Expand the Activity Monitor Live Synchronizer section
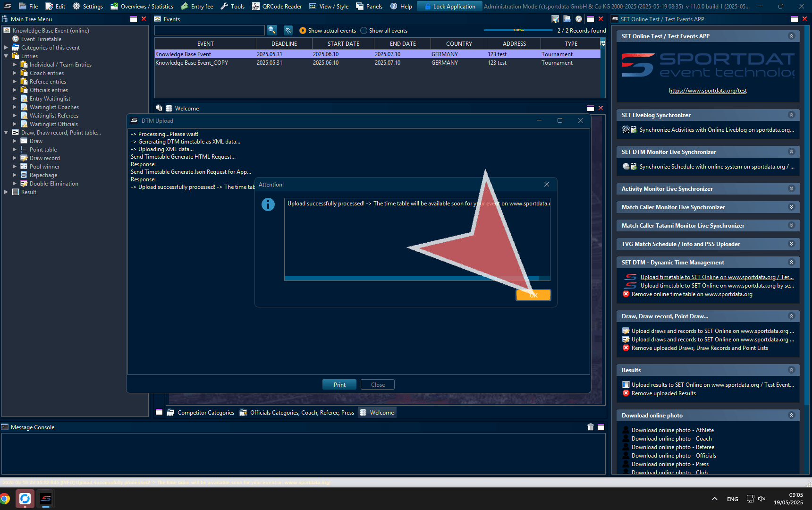 791,188
